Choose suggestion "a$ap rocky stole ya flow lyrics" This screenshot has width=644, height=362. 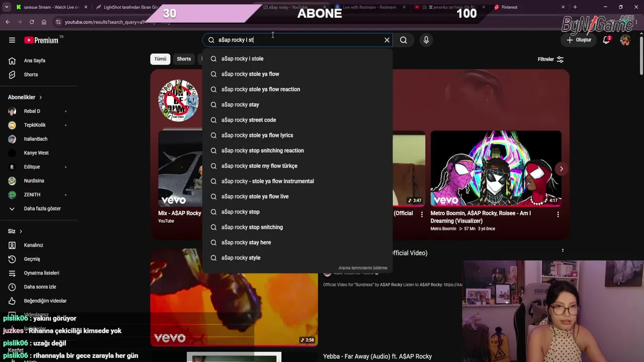point(297,135)
